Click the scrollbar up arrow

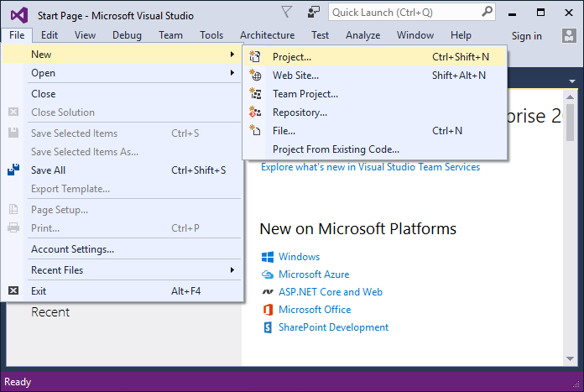click(x=570, y=97)
